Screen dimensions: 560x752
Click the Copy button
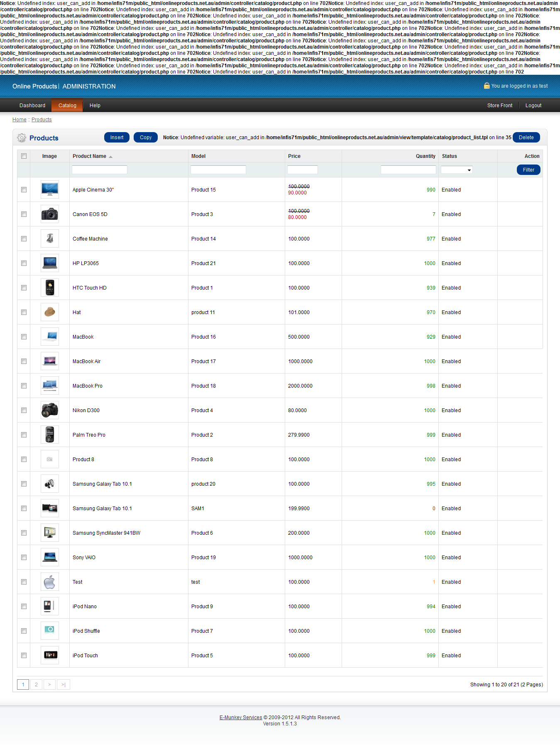pos(146,138)
